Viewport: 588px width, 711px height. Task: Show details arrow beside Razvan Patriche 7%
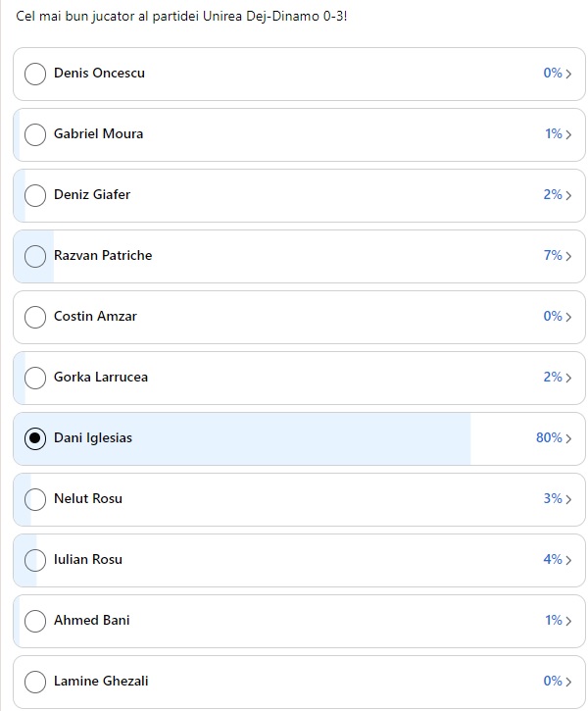569,256
